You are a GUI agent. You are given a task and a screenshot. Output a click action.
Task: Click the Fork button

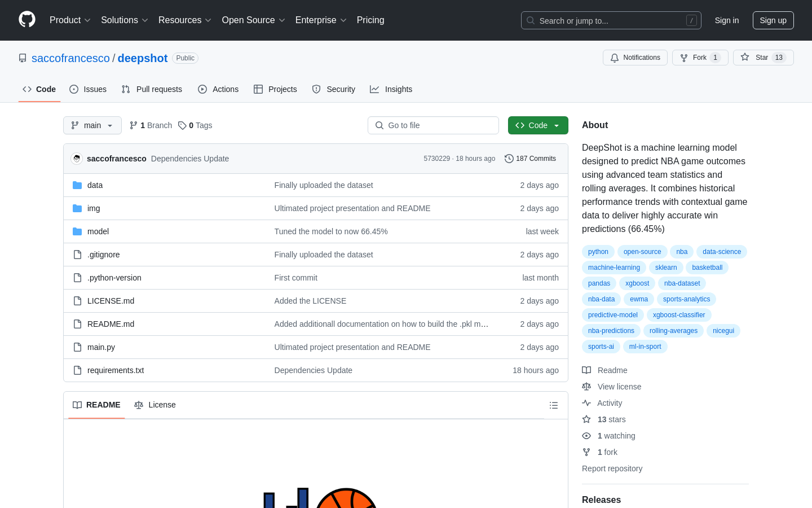coord(700,58)
